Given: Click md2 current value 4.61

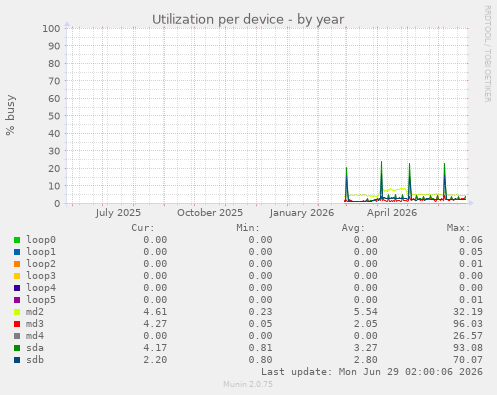Looking at the screenshot, I should (155, 312).
